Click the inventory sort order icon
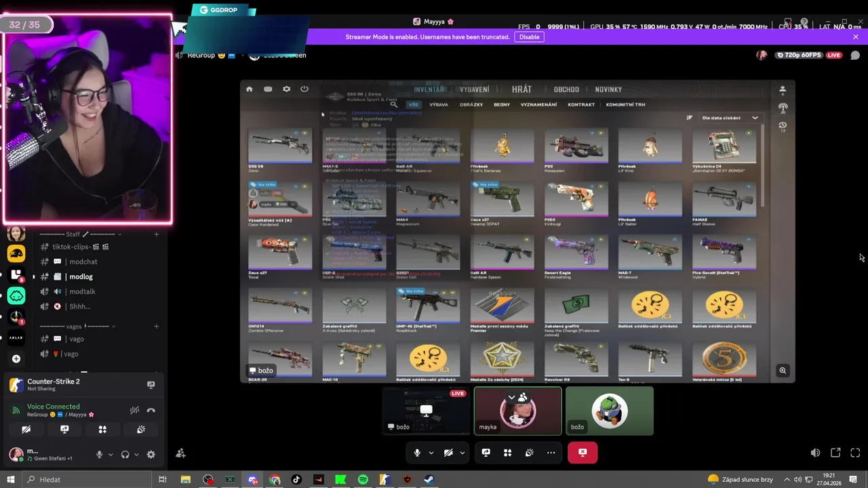 [689, 118]
